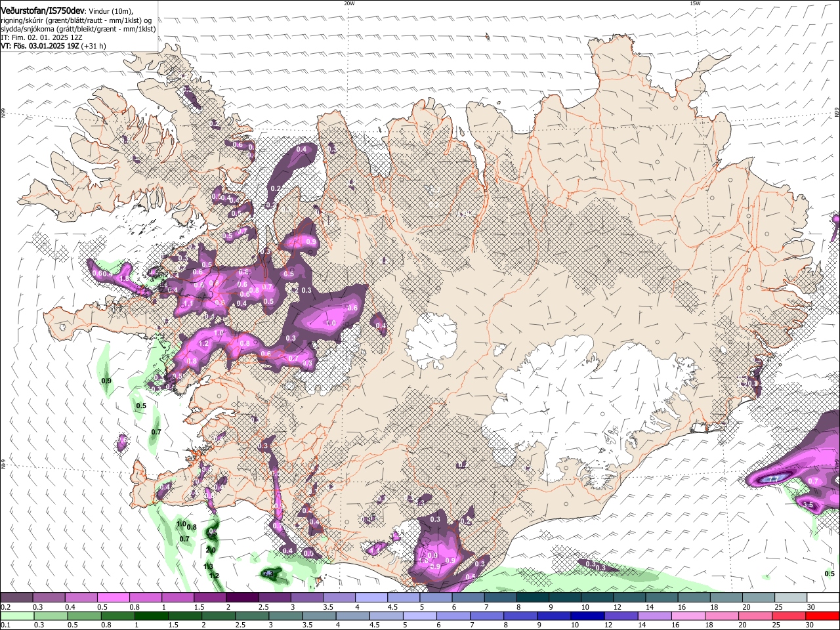Click the '1.8' precipitation value on the map

(125, 278)
